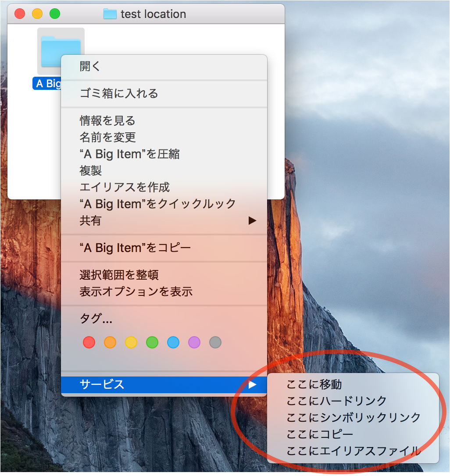The width and height of the screenshot is (450, 476).
Task: Apply the yellow tag color
Action: coord(131,342)
